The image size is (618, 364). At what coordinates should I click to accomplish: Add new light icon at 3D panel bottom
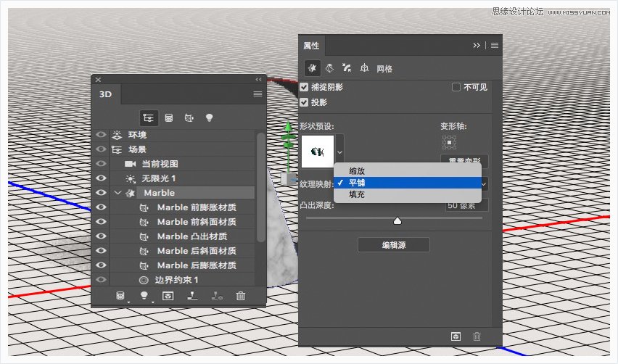pyautogui.click(x=144, y=295)
